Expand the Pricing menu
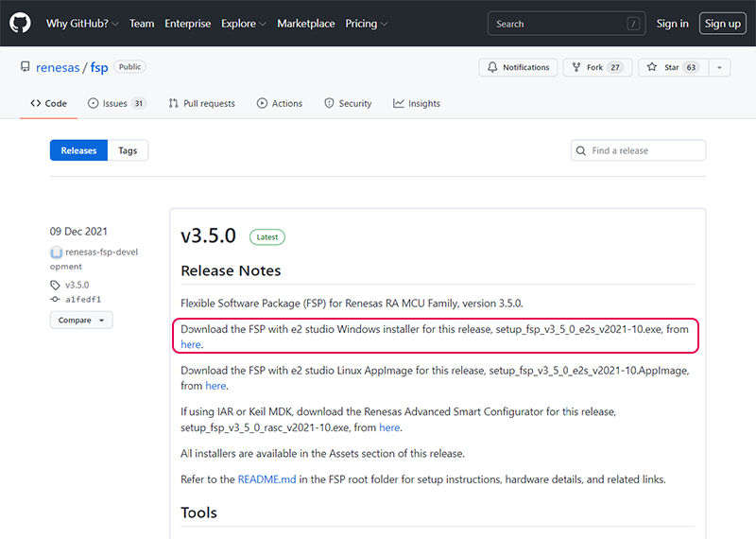The height and width of the screenshot is (539, 756). pyautogui.click(x=366, y=23)
